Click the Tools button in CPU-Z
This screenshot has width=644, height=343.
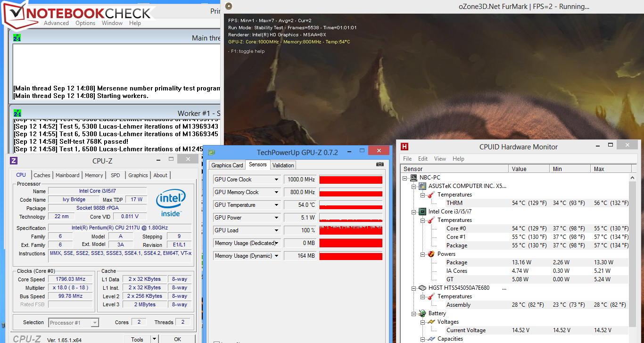point(137,339)
